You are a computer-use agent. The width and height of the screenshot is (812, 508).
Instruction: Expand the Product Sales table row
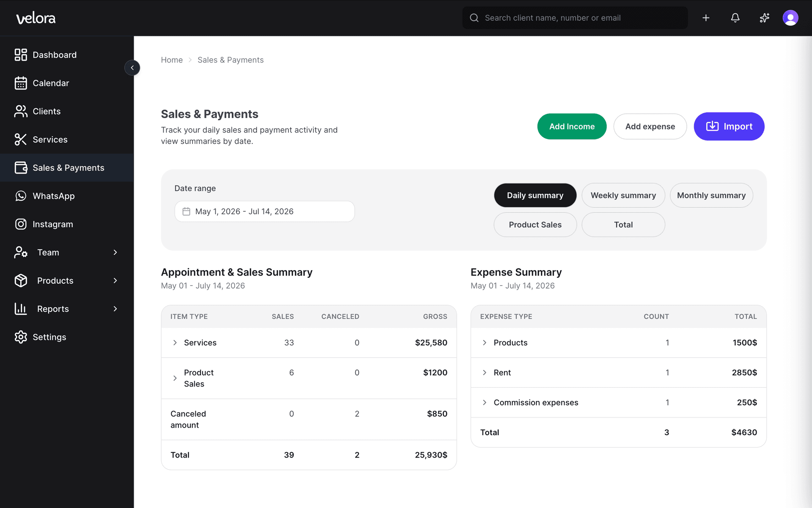[x=175, y=378]
